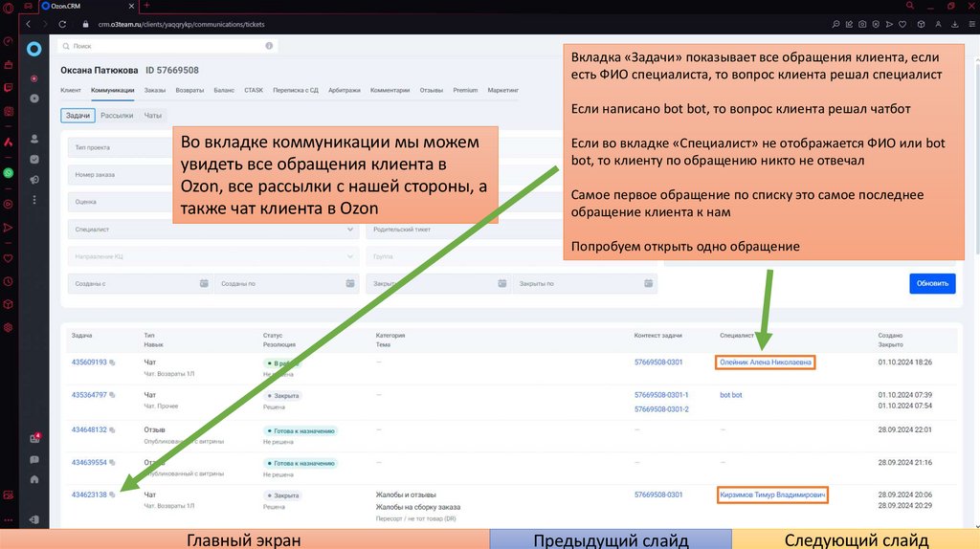Viewport: 980px width, 549px height.
Task: Open the person icon in CRM sidebar
Action: [34, 139]
